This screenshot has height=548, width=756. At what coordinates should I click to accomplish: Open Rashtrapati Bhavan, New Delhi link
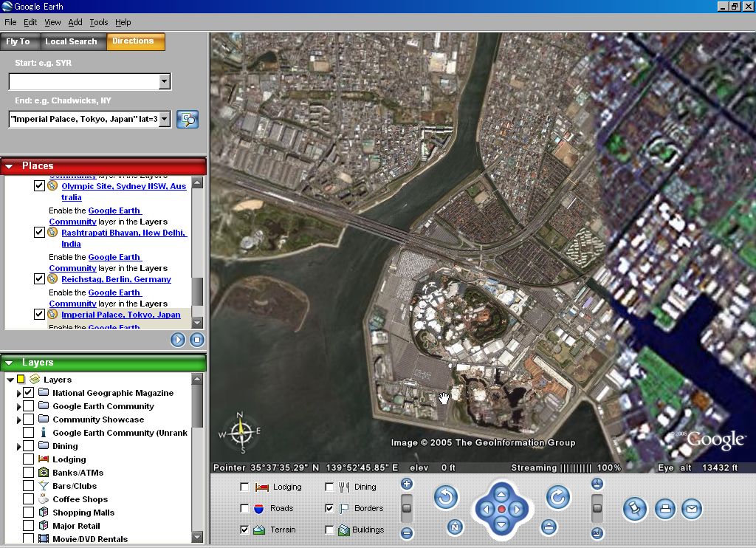124,239
